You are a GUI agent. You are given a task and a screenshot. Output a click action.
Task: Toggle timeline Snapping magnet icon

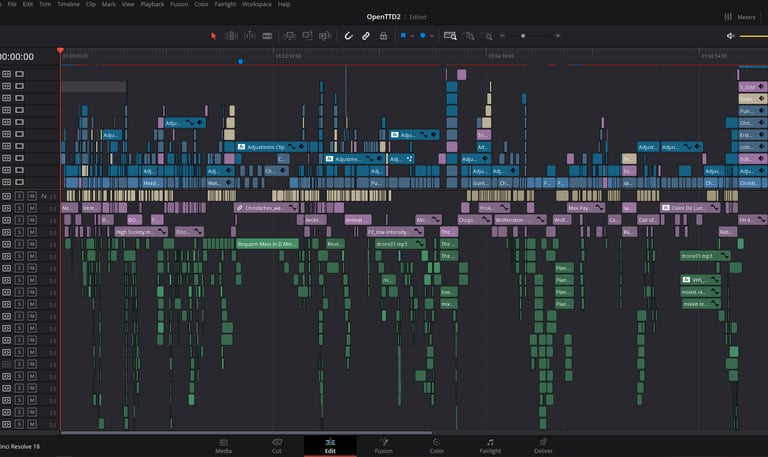[x=348, y=36]
